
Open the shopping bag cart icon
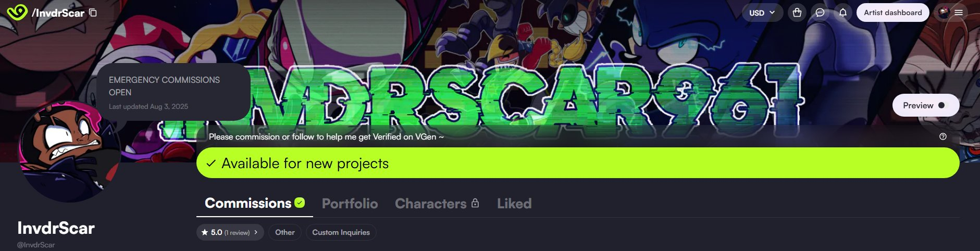[x=797, y=12]
